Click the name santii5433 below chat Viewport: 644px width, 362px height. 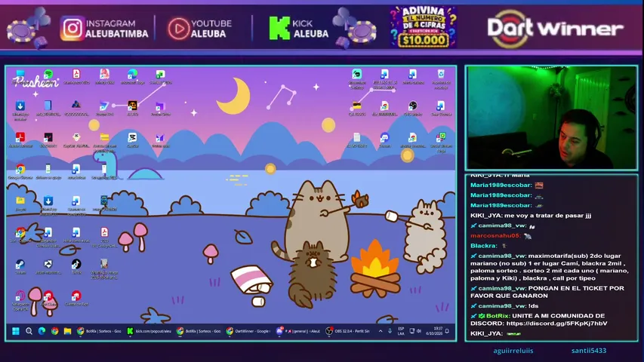589,351
